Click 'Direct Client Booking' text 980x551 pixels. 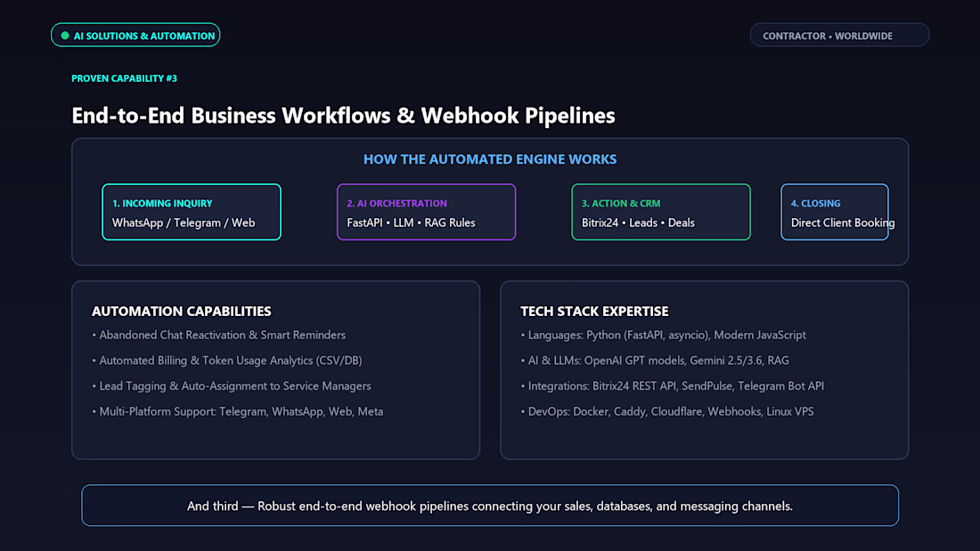[x=843, y=223]
